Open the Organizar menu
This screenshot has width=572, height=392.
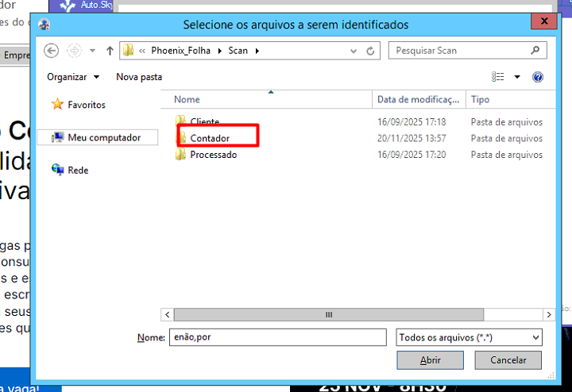[x=73, y=77]
